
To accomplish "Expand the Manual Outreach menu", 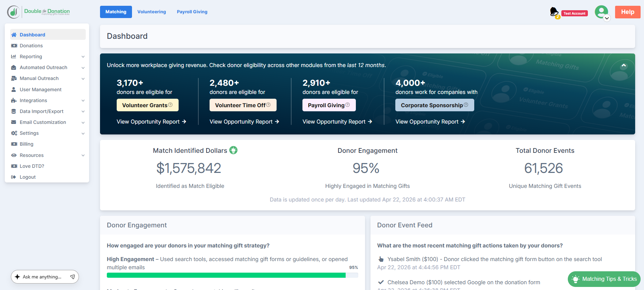I will 83,79.
